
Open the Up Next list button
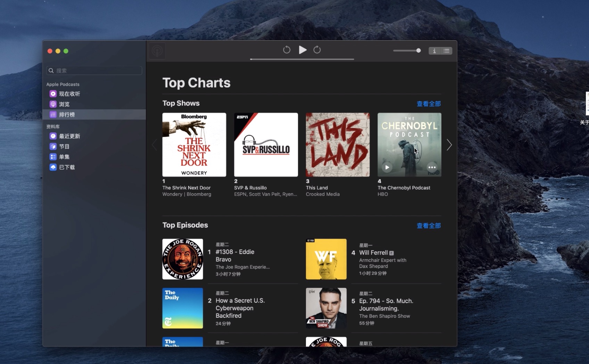(x=446, y=51)
